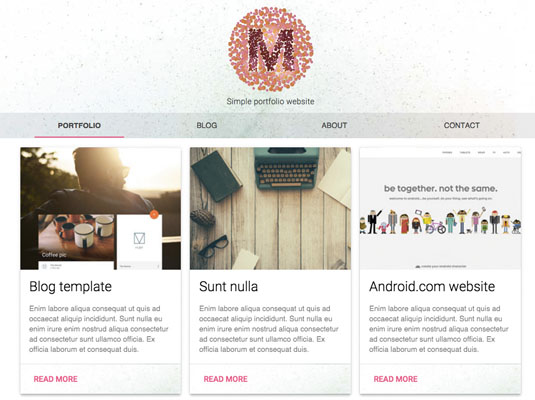The image size is (535, 400).
Task: Open the Android website screenshot thumbnail
Action: (x=440, y=209)
